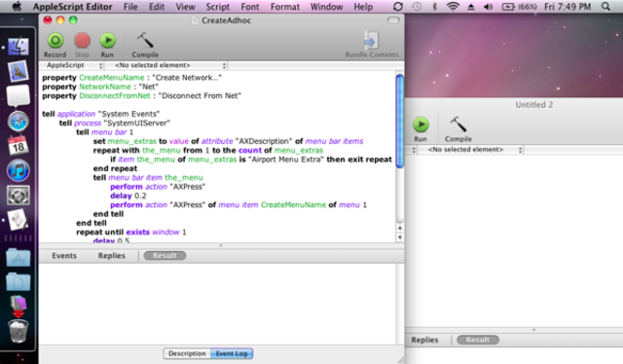Viewport: 623px width, 364px height.
Task: Open the Apple menu
Action: click(16, 7)
